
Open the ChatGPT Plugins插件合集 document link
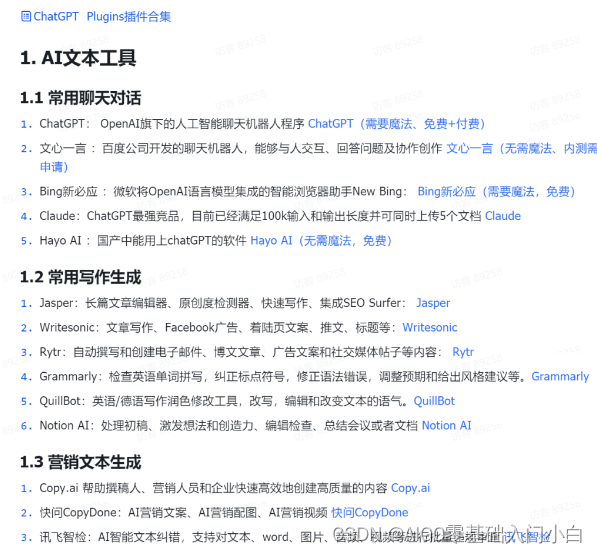[x=102, y=17]
